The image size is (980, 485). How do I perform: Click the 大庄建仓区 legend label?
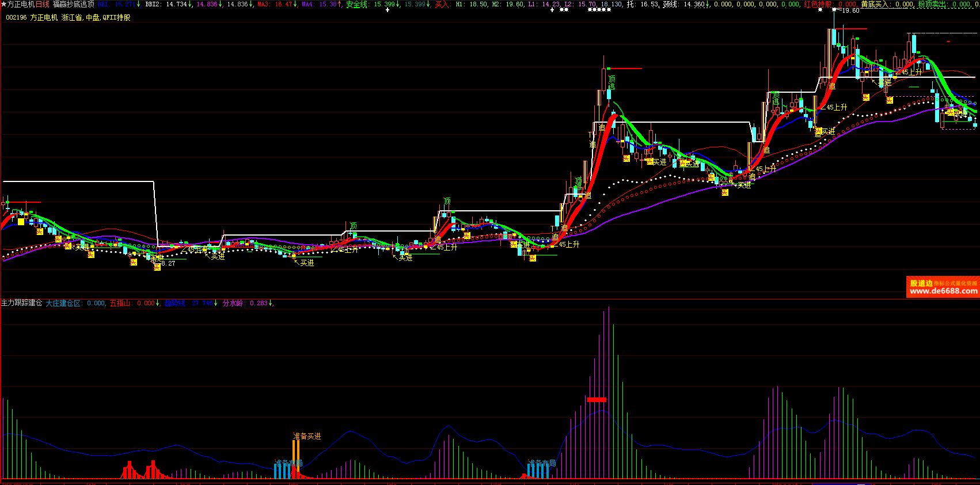point(64,303)
